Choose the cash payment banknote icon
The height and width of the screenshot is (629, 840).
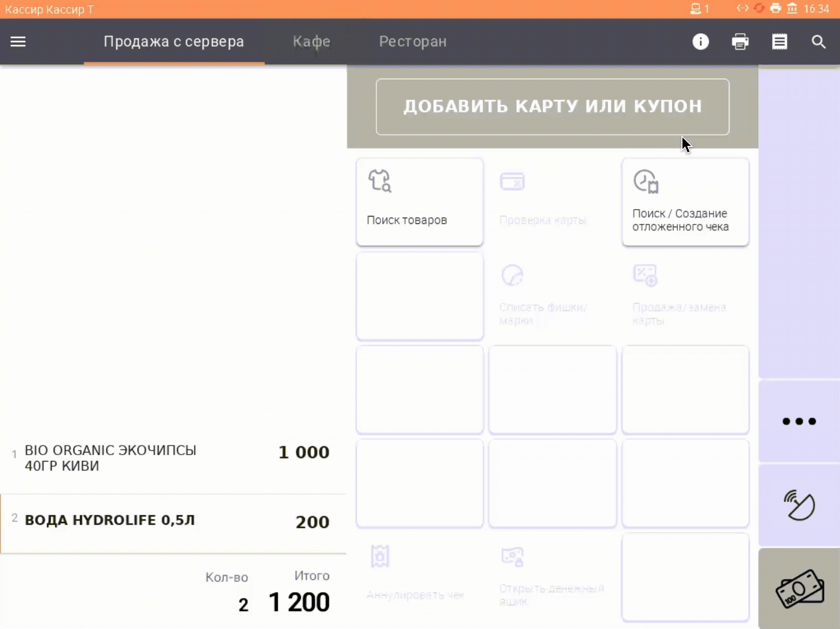coord(799,588)
